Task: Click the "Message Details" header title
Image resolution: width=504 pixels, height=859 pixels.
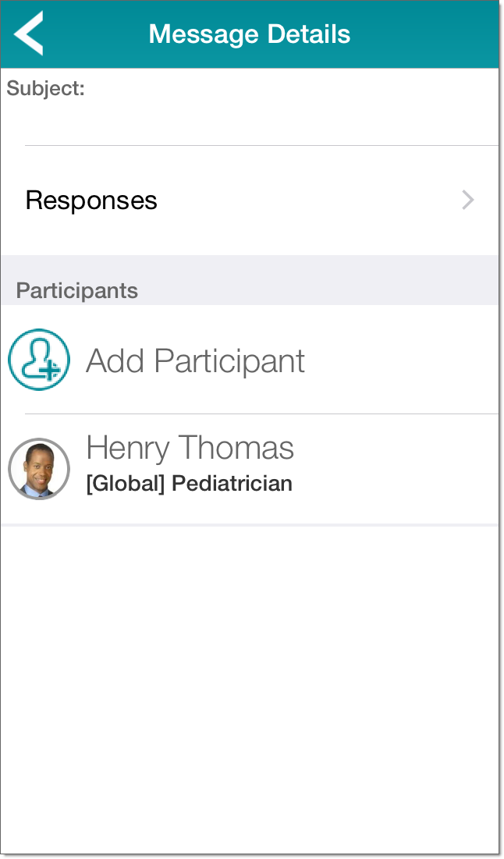Action: click(250, 34)
